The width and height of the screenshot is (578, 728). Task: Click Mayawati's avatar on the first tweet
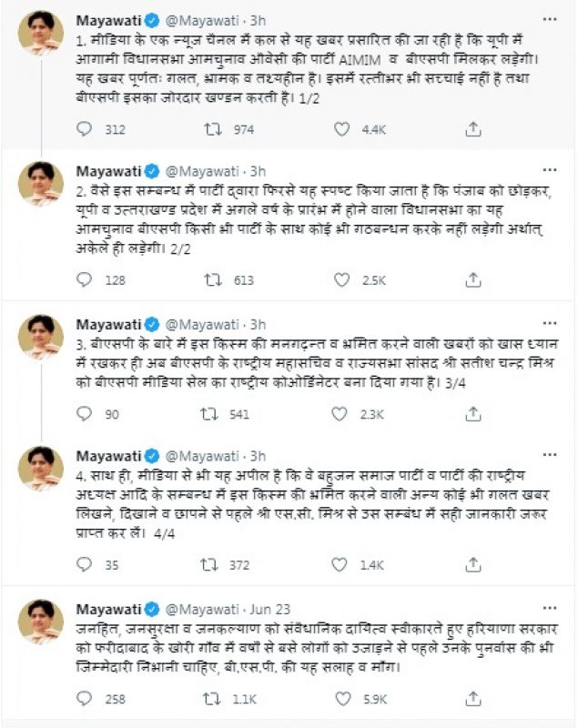pos(41,34)
